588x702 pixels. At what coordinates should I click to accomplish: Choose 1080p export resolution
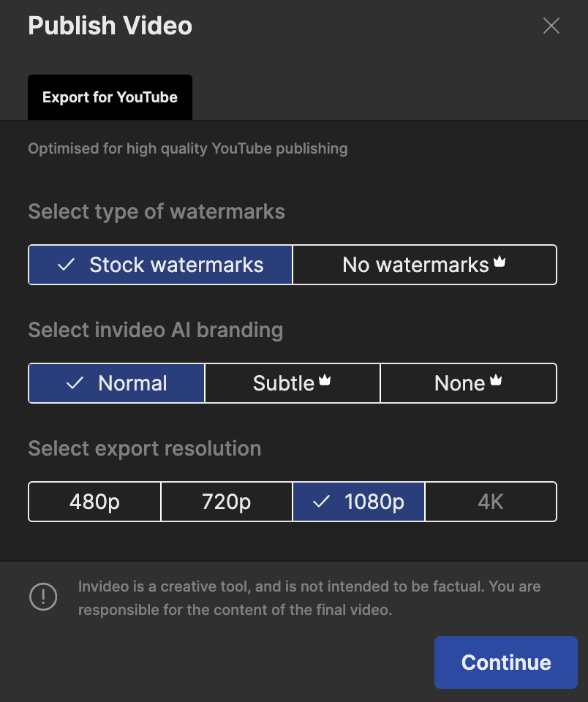click(x=358, y=502)
